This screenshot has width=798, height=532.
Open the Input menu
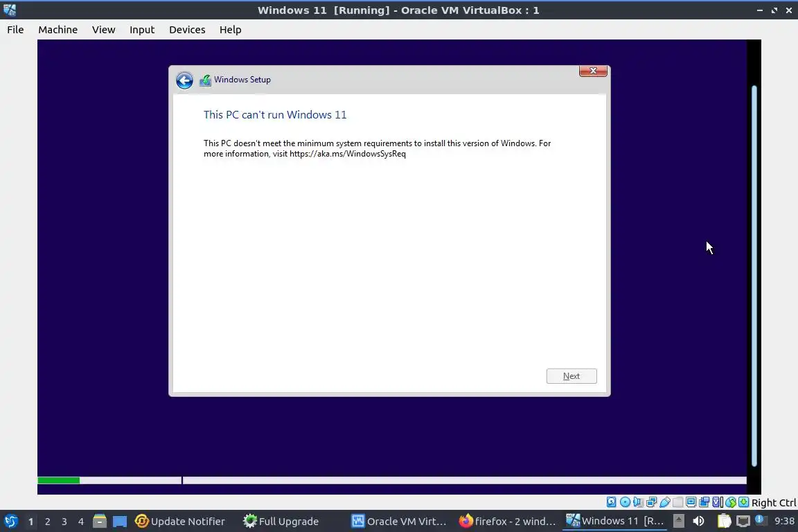coord(142,30)
